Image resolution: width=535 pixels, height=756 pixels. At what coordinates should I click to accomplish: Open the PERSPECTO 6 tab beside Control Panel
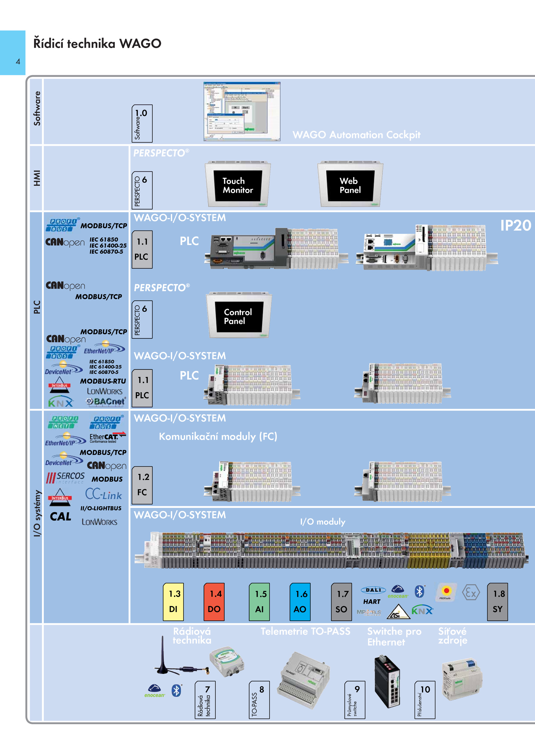tap(142, 319)
